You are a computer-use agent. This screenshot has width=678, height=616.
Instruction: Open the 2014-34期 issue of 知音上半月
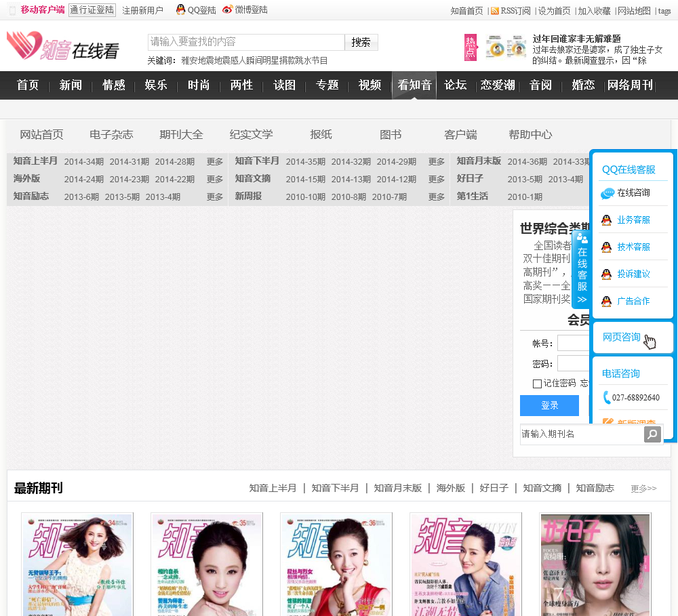[84, 162]
